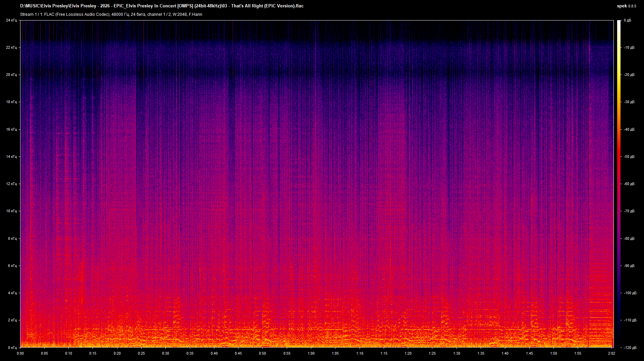The height and width of the screenshot is (361, 644).
Task: Click the -110 дБ scale label
Action: click(x=630, y=320)
